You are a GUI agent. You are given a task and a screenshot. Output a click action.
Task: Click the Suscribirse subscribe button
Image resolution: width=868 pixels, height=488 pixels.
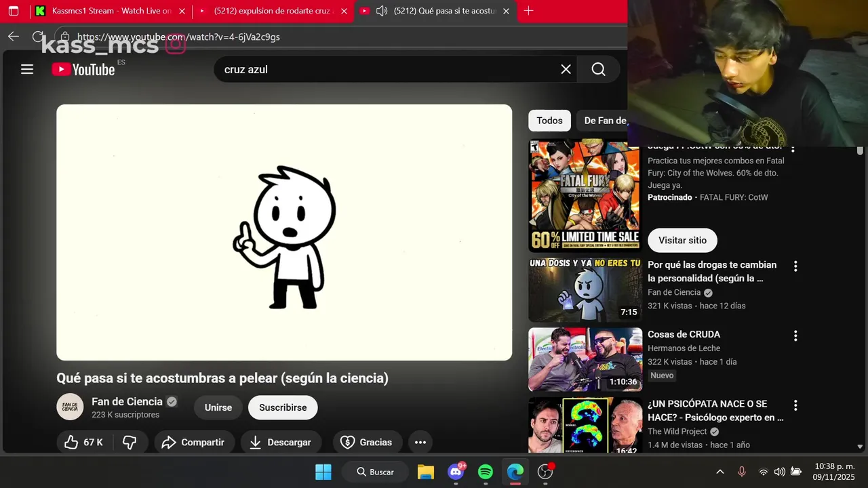click(x=283, y=407)
